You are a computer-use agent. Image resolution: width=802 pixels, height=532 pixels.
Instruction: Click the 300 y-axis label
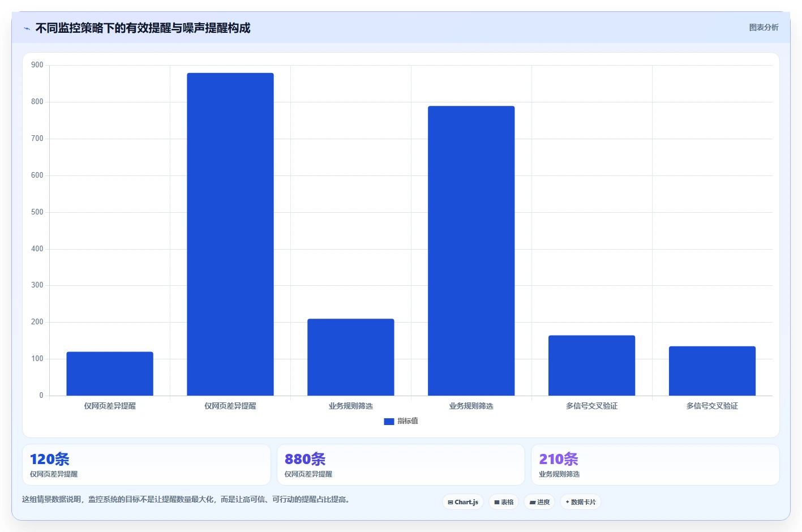[37, 285]
